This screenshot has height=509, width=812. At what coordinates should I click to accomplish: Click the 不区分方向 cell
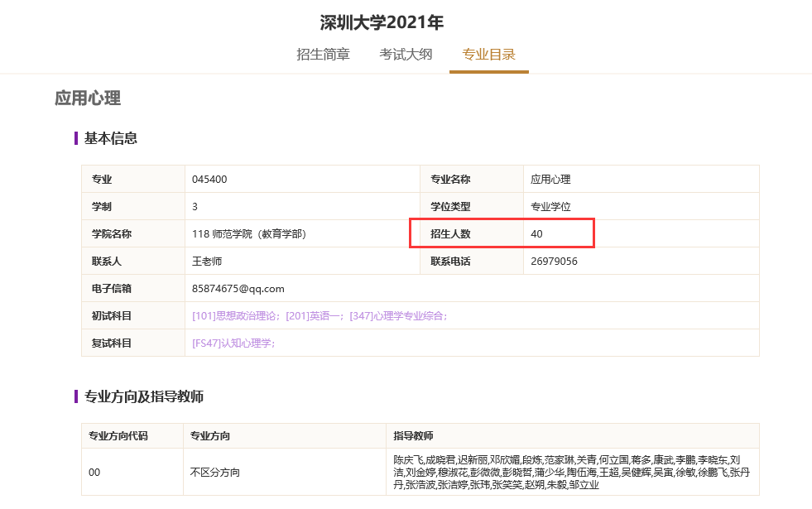point(285,473)
